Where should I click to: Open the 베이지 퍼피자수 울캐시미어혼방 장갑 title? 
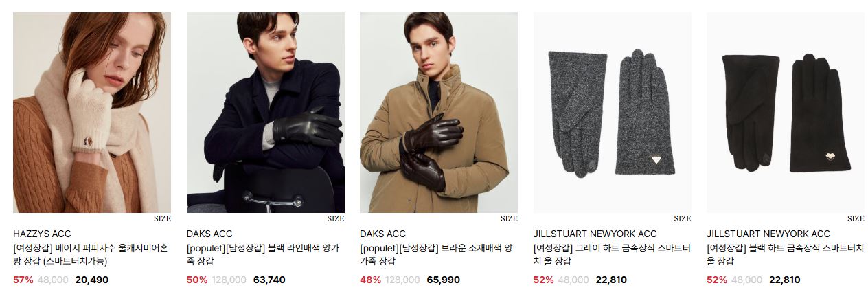click(91, 254)
